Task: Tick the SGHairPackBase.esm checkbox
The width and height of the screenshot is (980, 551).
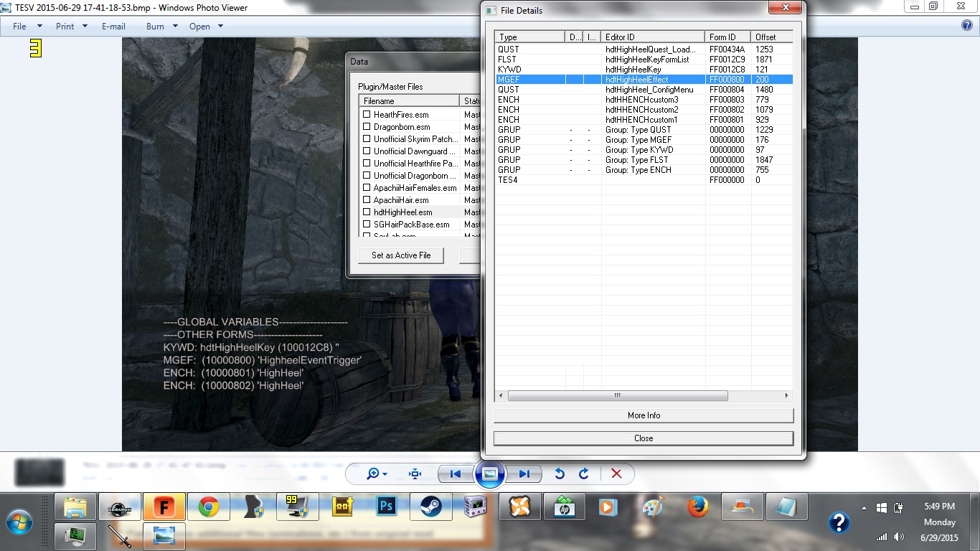Action: pyautogui.click(x=367, y=225)
